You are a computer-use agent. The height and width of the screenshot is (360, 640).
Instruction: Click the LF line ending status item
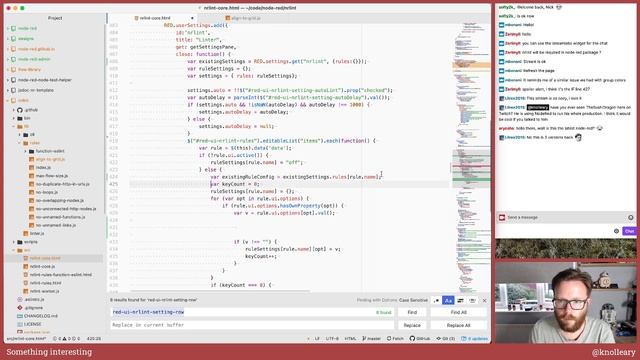pyautogui.click(x=317, y=339)
